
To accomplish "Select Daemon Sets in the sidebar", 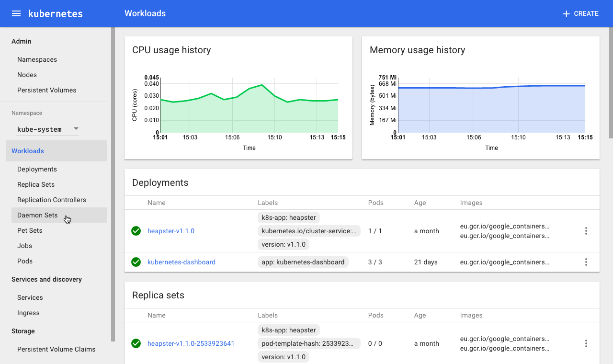I will [37, 215].
